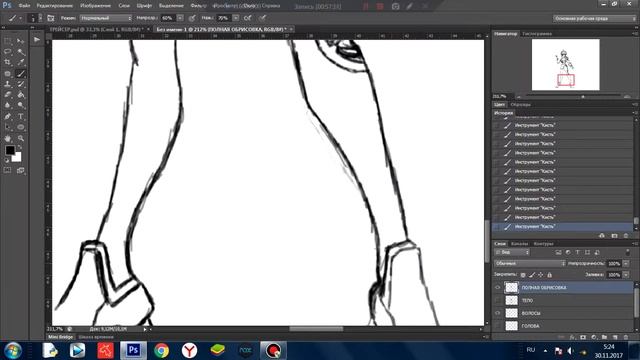The height and width of the screenshot is (360, 640).
Task: Select the Eyedropper tool
Action: pyautogui.click(x=20, y=62)
